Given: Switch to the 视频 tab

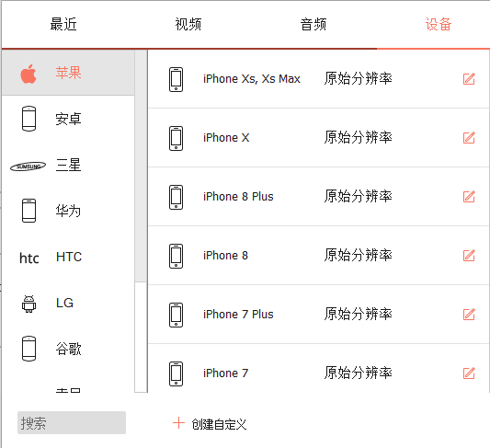Looking at the screenshot, I should (x=188, y=24).
